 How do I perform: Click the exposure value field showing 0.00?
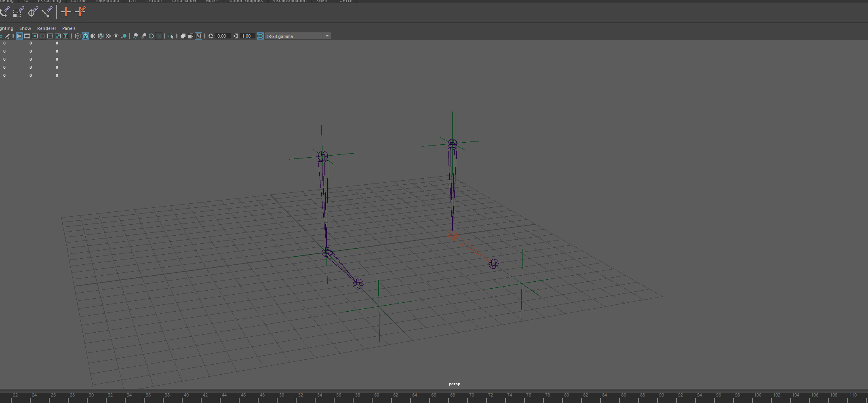click(x=223, y=36)
